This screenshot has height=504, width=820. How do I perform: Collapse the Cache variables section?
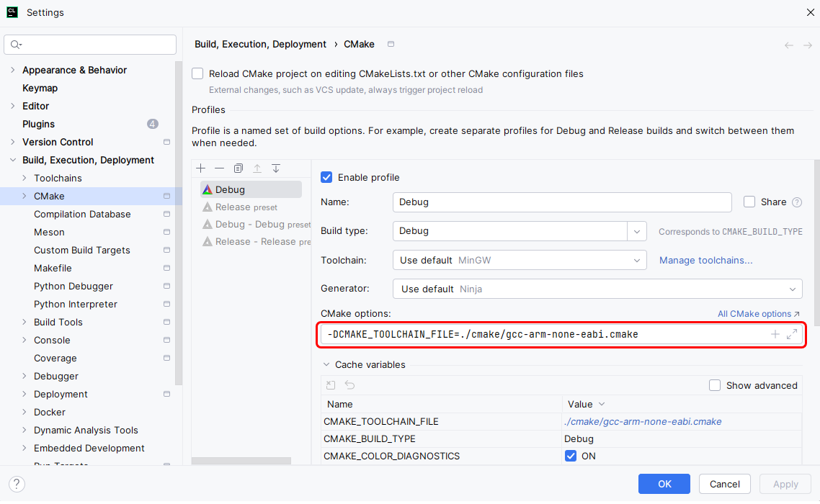[326, 365]
